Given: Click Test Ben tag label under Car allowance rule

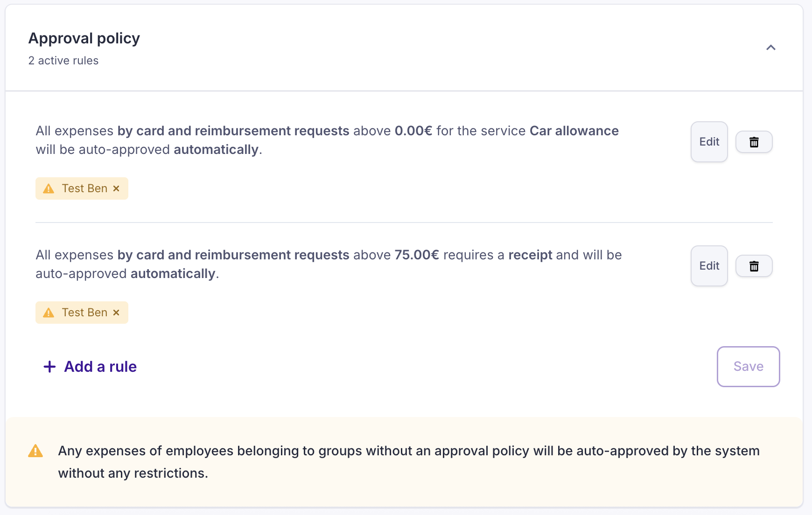Looking at the screenshot, I should 84,188.
